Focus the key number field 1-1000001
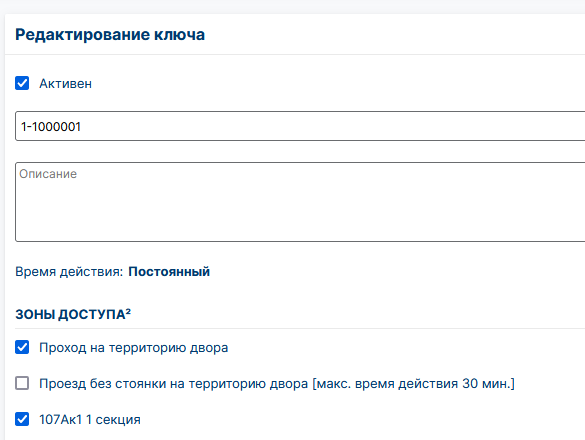Viewport: 585px width, 440px height. 300,126
